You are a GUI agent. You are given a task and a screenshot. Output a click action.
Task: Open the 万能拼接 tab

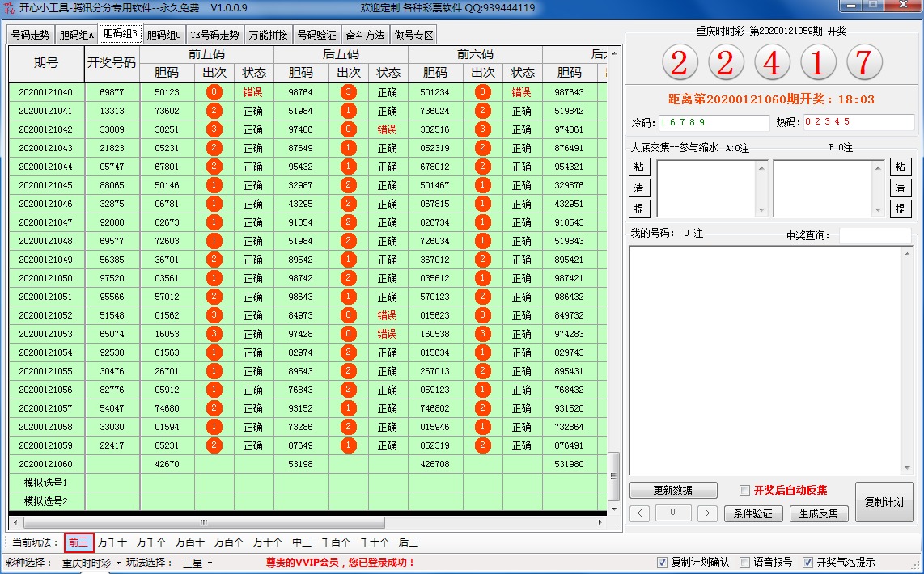[268, 35]
